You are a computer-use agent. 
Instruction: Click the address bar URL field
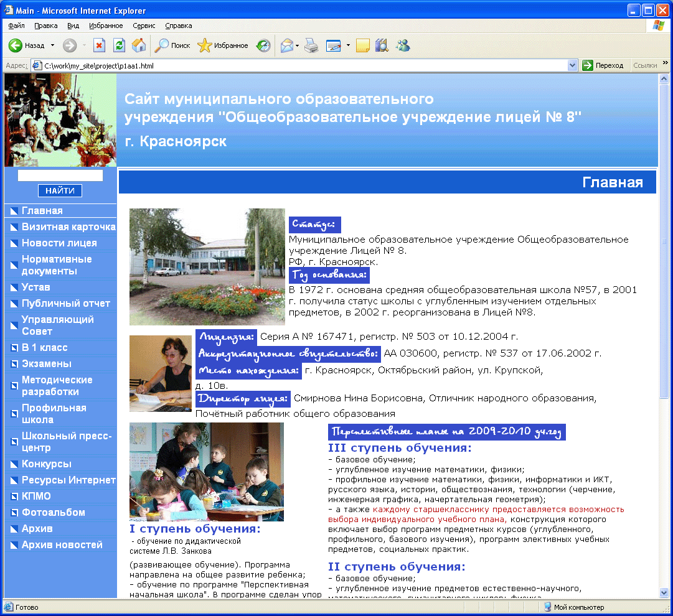(x=304, y=65)
